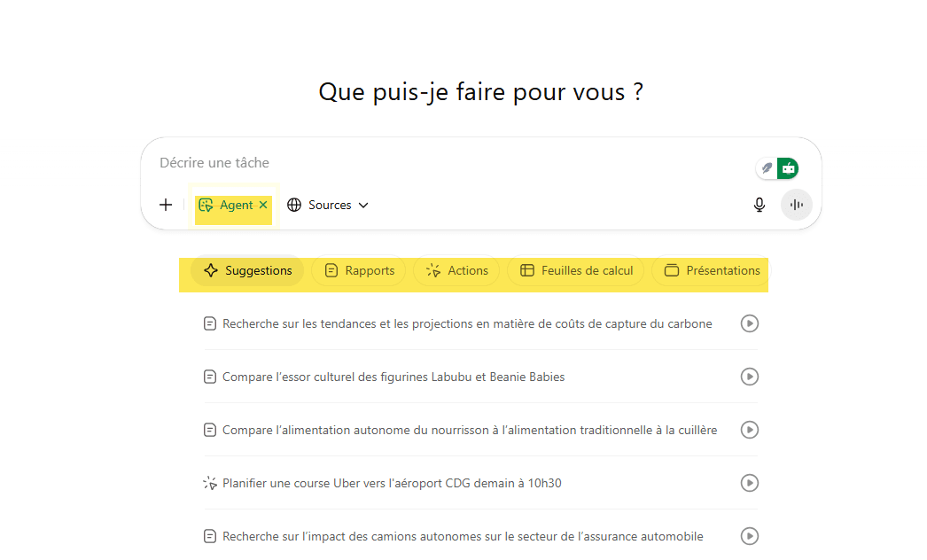927x560 pixels.
Task: Switch to the green robot agent mode toggle
Action: click(788, 167)
